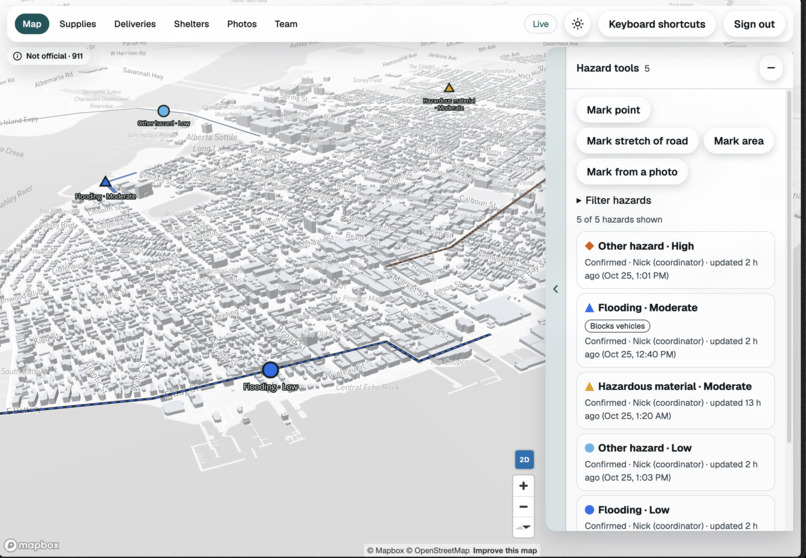Toggle the light/dark theme sun icon
The image size is (806, 558).
(577, 24)
